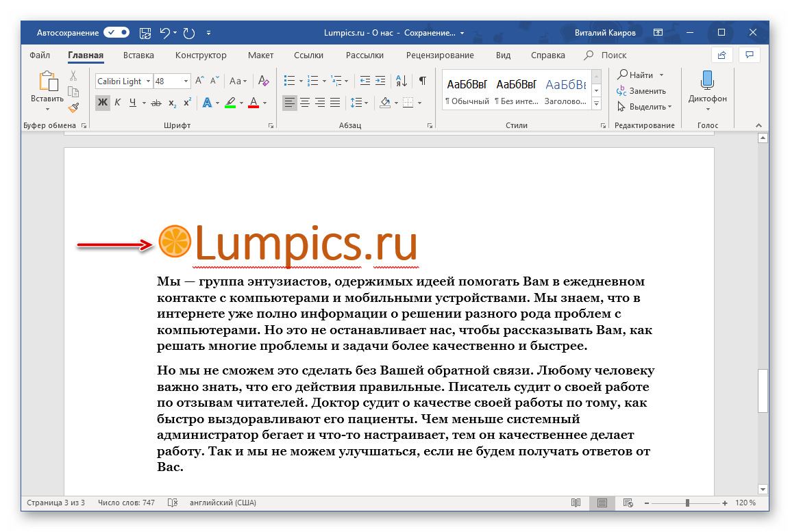Screen dimensions: 790x532
Task: Open the Calibri Light font name dropdown
Action: (147, 81)
